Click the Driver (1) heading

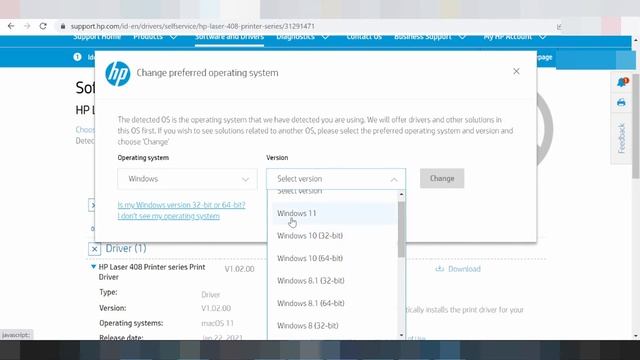click(x=126, y=248)
